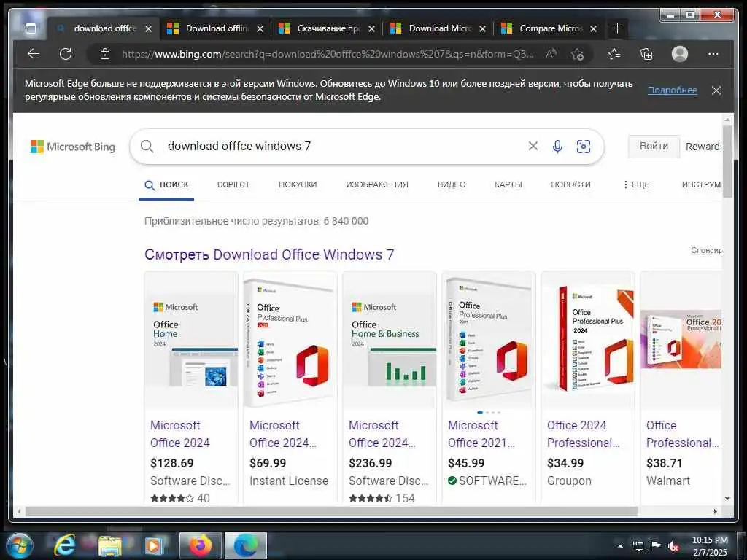Open Microsoft Office 2024 $236.99 product link
The image size is (747, 560).
(382, 434)
